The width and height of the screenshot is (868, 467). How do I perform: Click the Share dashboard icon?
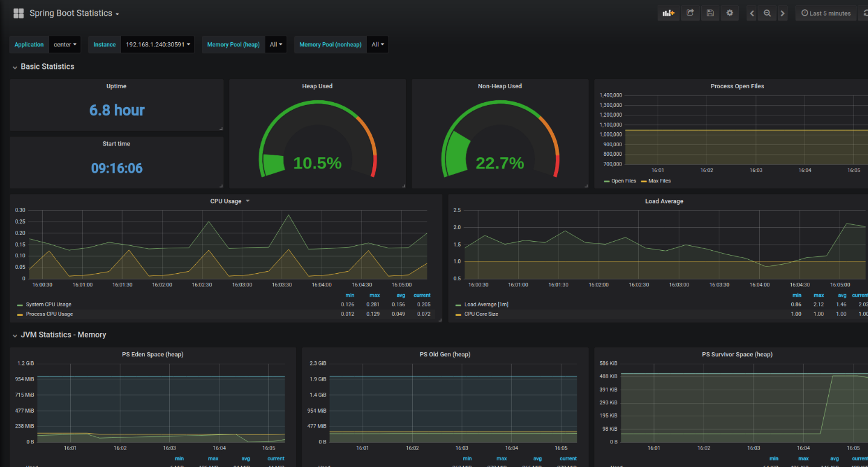690,13
